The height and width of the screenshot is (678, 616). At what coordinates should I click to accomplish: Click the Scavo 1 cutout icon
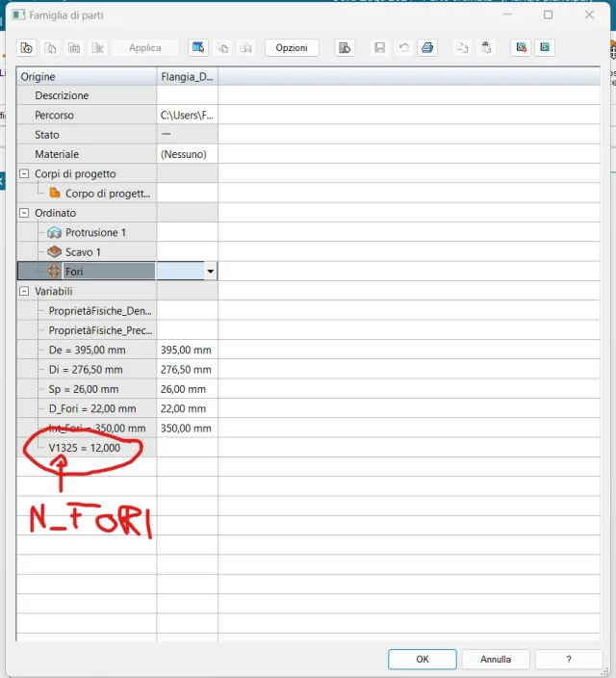pos(54,252)
